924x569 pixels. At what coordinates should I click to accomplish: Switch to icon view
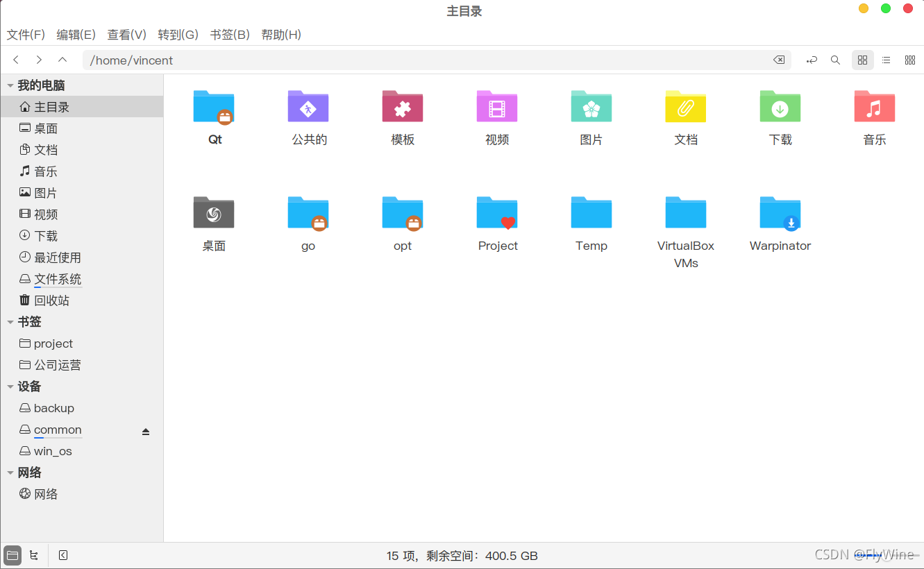click(863, 60)
